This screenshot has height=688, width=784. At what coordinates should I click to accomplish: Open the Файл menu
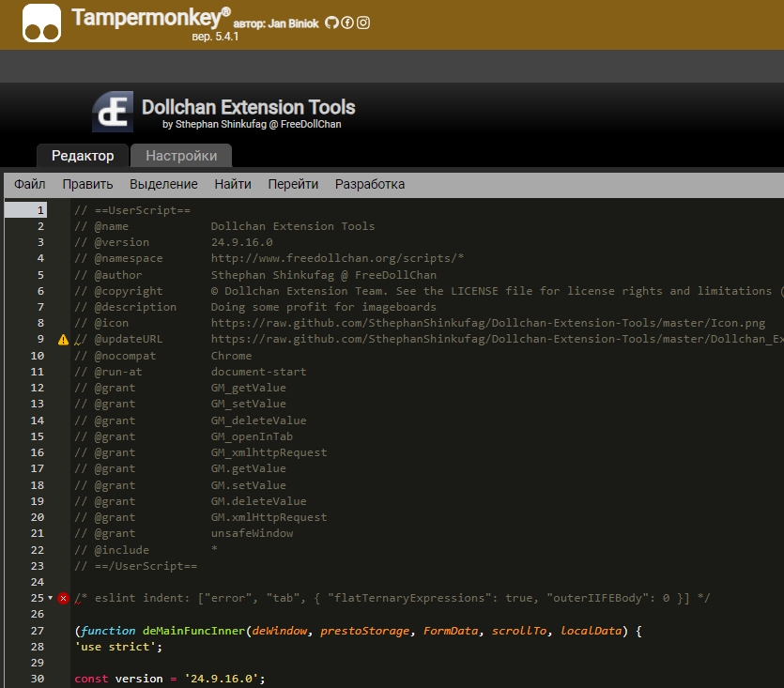pos(29,184)
